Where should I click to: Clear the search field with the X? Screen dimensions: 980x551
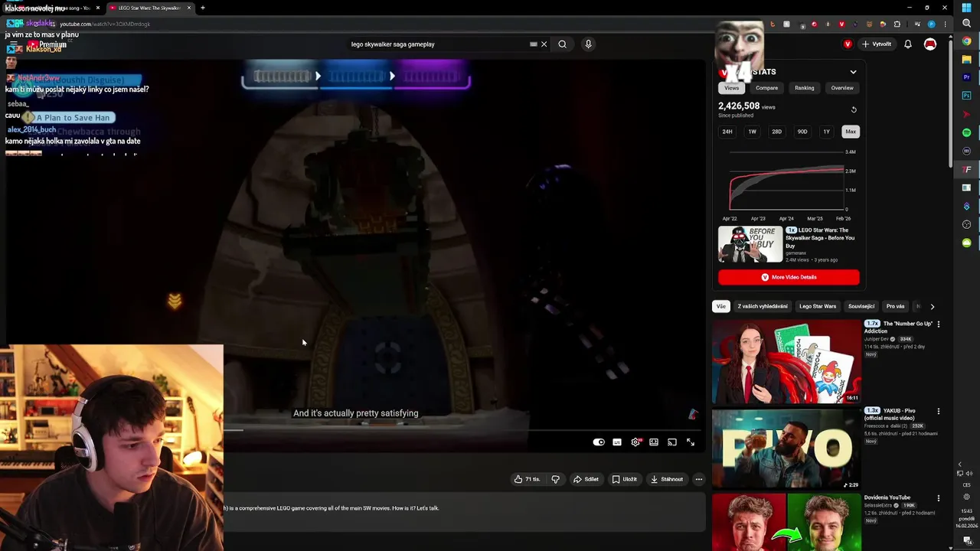click(x=544, y=44)
